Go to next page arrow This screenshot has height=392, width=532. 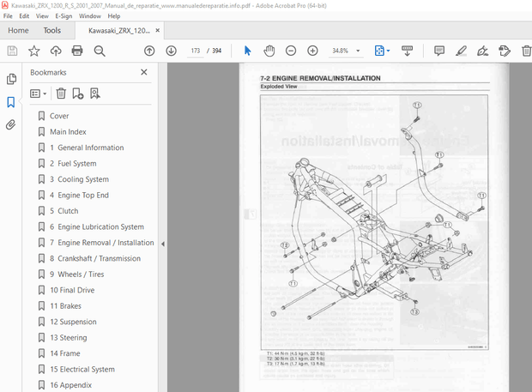171,51
